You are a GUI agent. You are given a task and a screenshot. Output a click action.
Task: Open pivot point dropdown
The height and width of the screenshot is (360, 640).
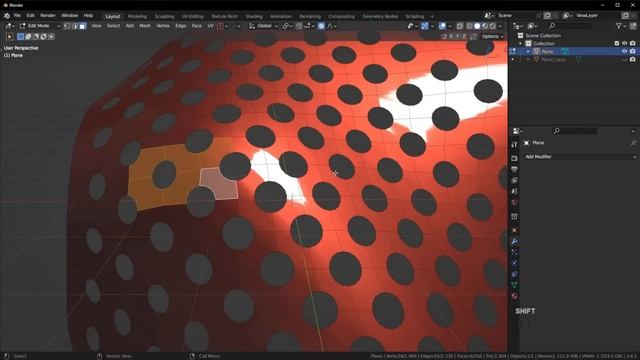point(287,26)
